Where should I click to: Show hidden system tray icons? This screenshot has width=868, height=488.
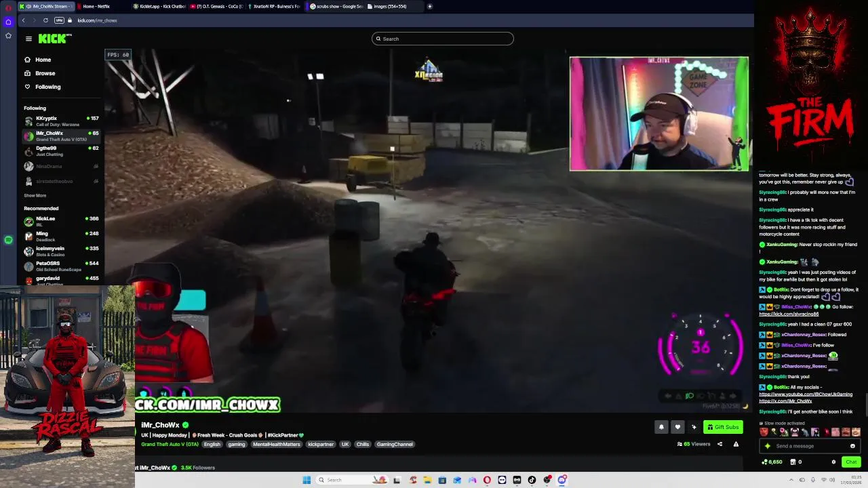(791, 480)
